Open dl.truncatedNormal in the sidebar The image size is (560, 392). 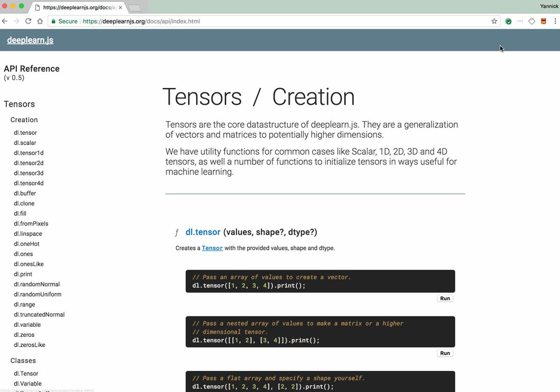coord(39,315)
